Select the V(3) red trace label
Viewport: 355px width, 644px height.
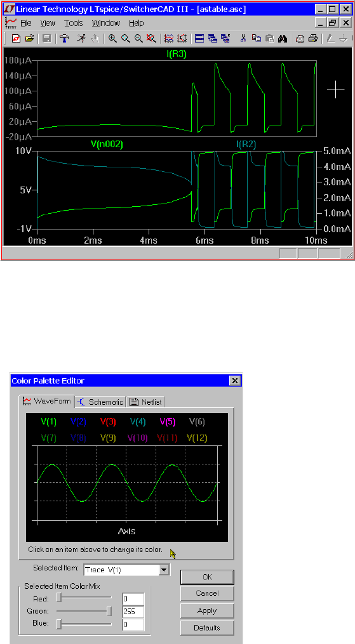109,421
